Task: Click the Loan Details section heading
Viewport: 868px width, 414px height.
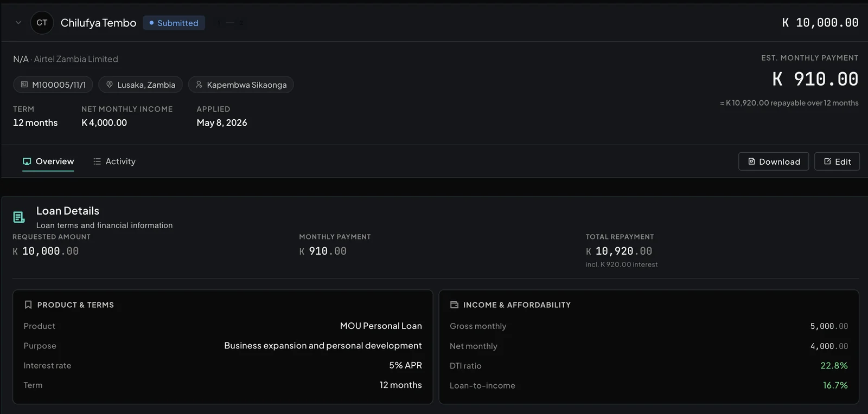Action: [x=68, y=211]
